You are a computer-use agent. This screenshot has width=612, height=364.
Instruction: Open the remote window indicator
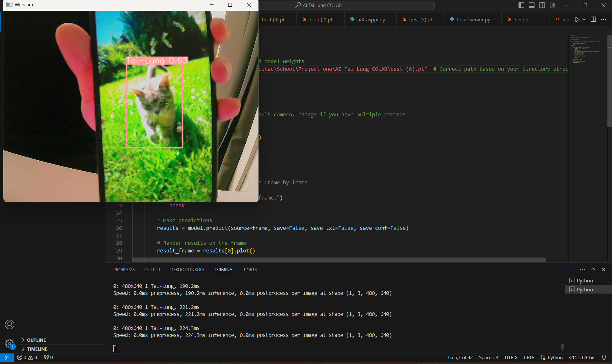7,358
